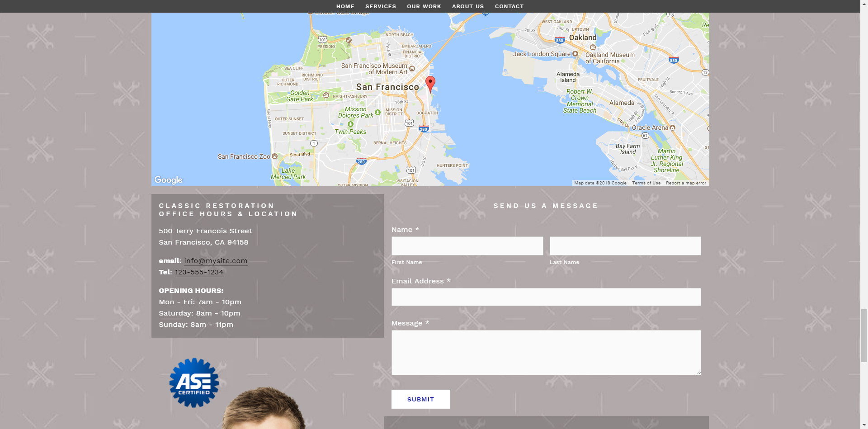
Task: Click the Alameda label on map
Action: tap(622, 103)
